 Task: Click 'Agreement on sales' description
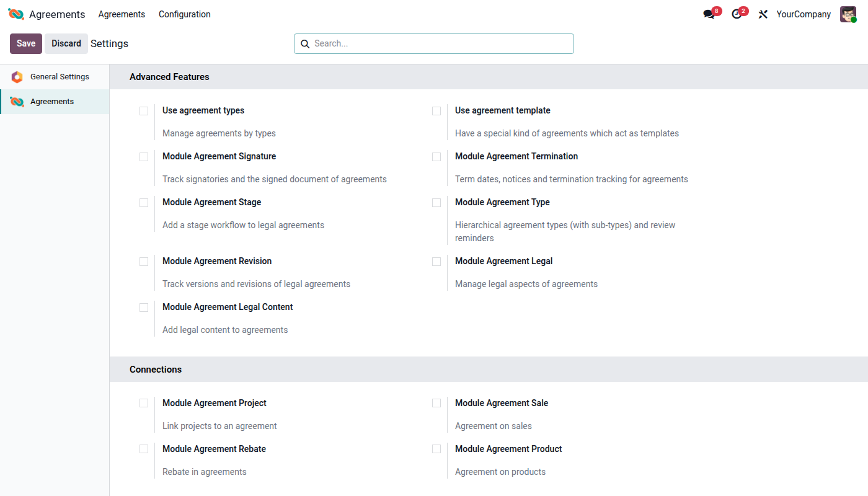pyautogui.click(x=494, y=426)
